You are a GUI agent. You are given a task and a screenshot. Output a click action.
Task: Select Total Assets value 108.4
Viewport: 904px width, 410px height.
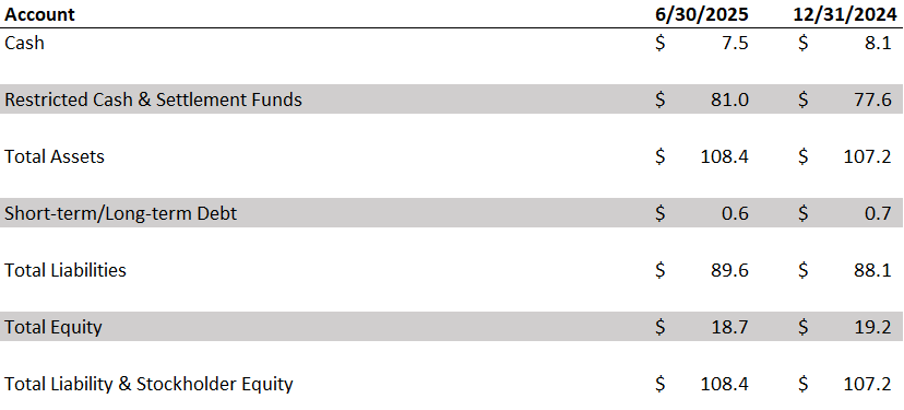[x=725, y=156]
